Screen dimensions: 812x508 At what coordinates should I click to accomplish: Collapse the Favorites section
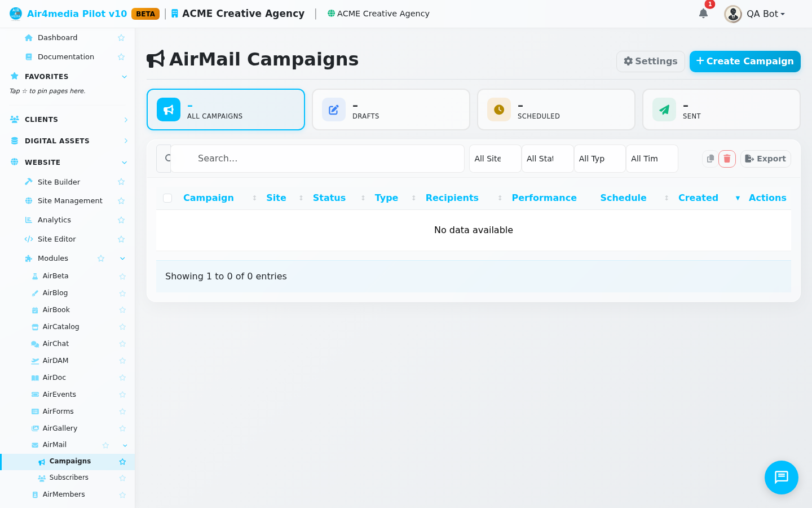pyautogui.click(x=125, y=77)
